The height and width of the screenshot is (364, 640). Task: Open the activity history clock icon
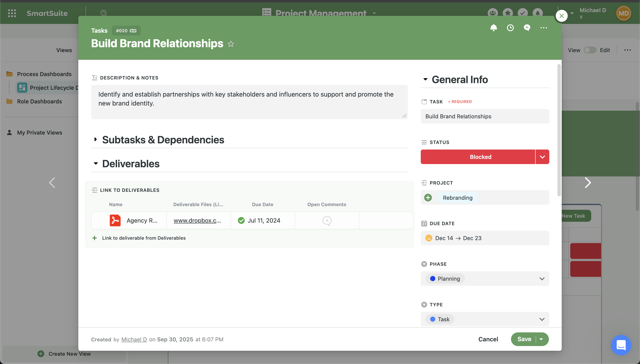pos(510,28)
